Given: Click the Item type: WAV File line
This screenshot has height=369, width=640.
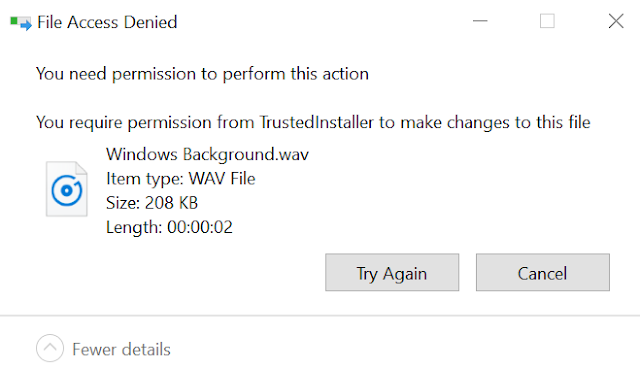Looking at the screenshot, I should pos(181,179).
